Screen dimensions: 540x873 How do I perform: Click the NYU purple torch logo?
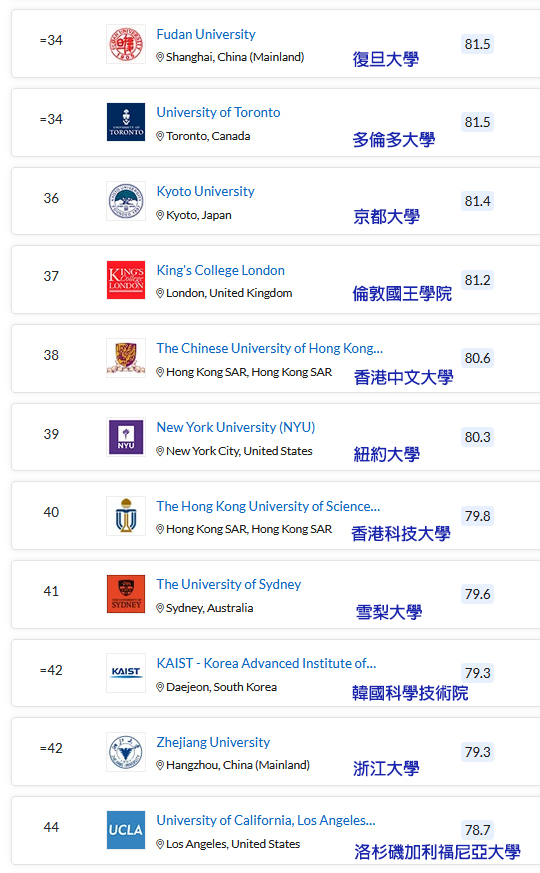tap(126, 437)
